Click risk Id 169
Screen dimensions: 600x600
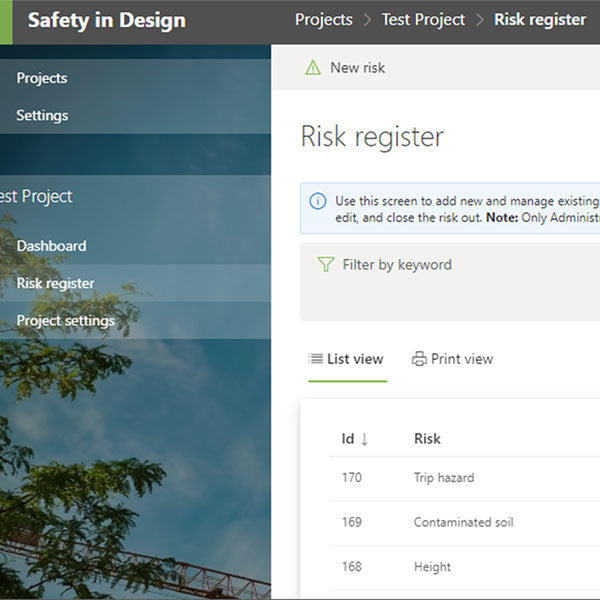click(x=352, y=522)
